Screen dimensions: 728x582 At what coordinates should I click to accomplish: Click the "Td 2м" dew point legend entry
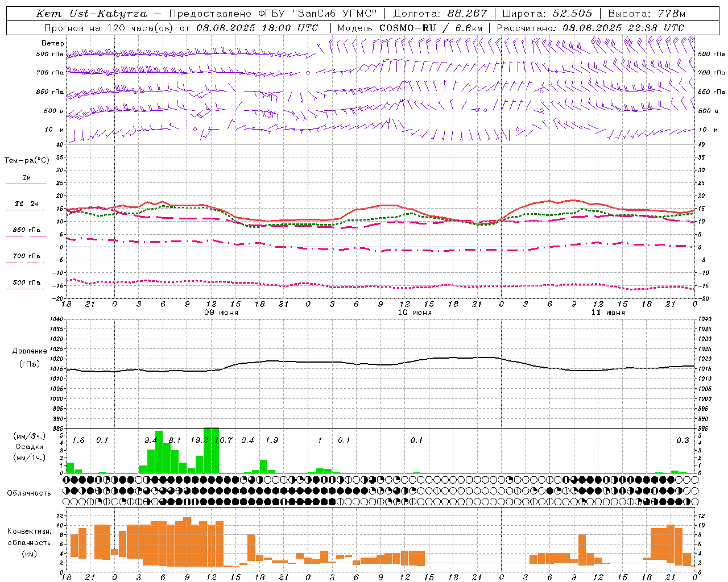tap(26, 203)
